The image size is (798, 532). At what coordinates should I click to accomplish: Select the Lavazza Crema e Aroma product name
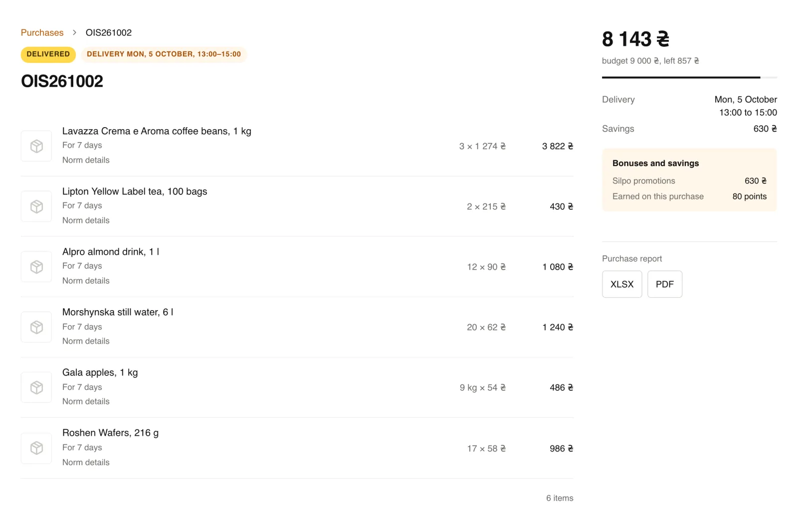[157, 131]
